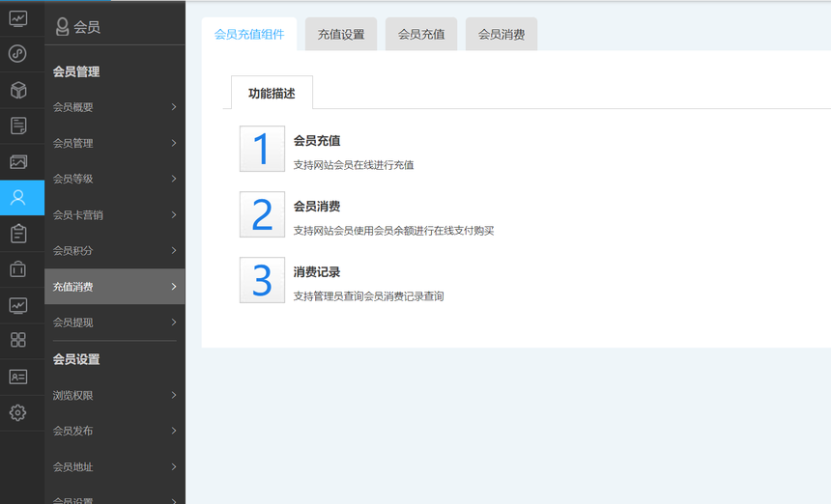The image size is (831, 504).
Task: Click the 3D cube icon in left rail
Action: [x=18, y=90]
